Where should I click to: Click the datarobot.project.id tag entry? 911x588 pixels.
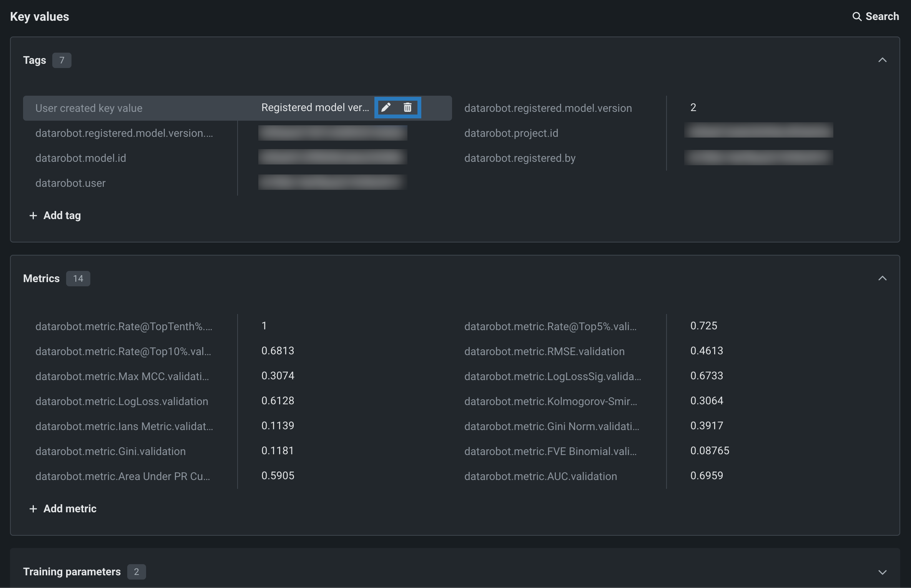[x=511, y=133]
